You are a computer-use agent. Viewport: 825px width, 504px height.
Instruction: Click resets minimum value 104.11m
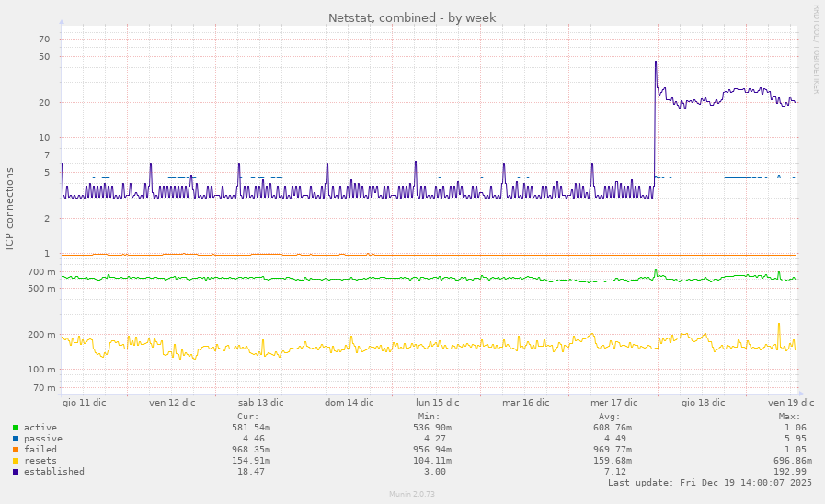(432, 461)
